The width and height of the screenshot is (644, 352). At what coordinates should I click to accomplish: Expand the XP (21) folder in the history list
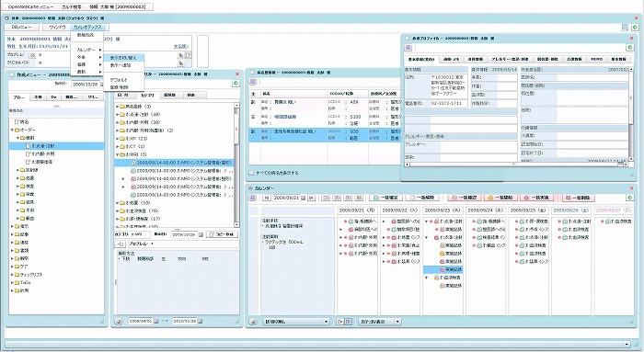(x=117, y=139)
